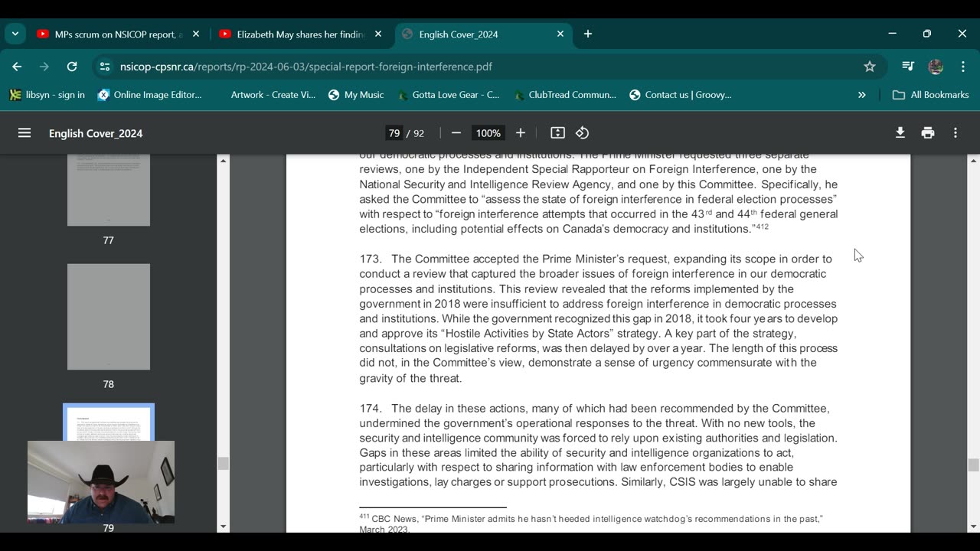Click document scroll down arrow
Viewport: 980px width, 551px height.
[x=973, y=527]
